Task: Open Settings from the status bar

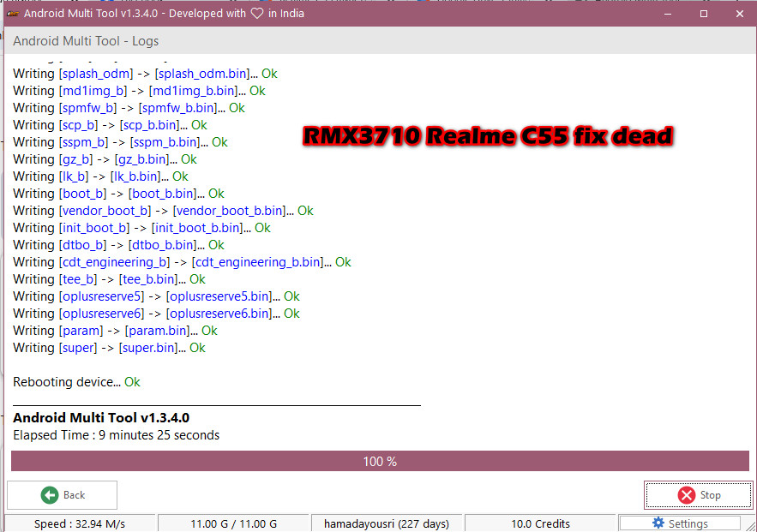Action: point(680,523)
